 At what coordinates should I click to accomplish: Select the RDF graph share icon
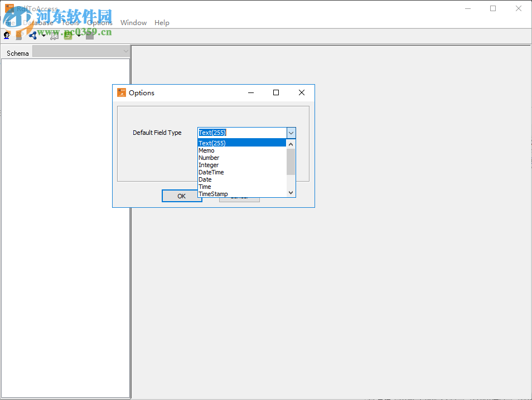point(32,35)
